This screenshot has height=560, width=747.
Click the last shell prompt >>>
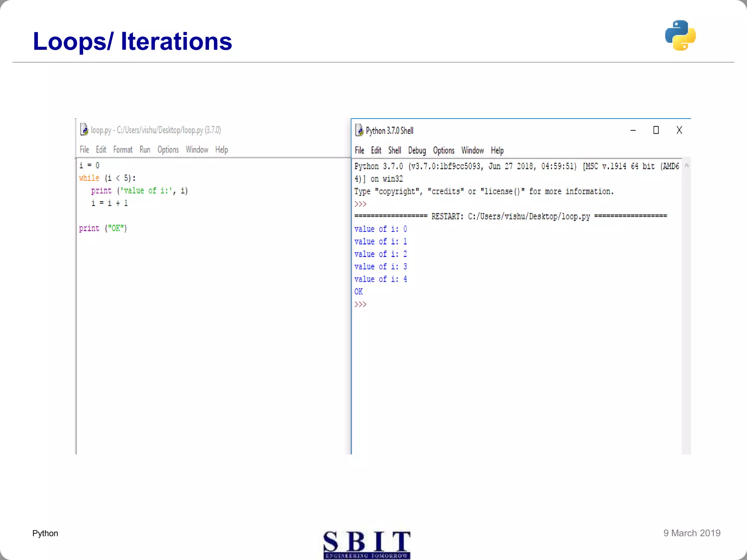(360, 304)
